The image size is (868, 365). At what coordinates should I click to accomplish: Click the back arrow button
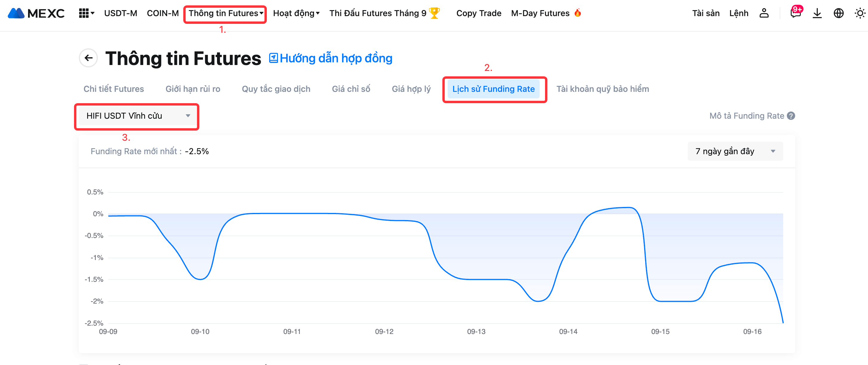[88, 58]
